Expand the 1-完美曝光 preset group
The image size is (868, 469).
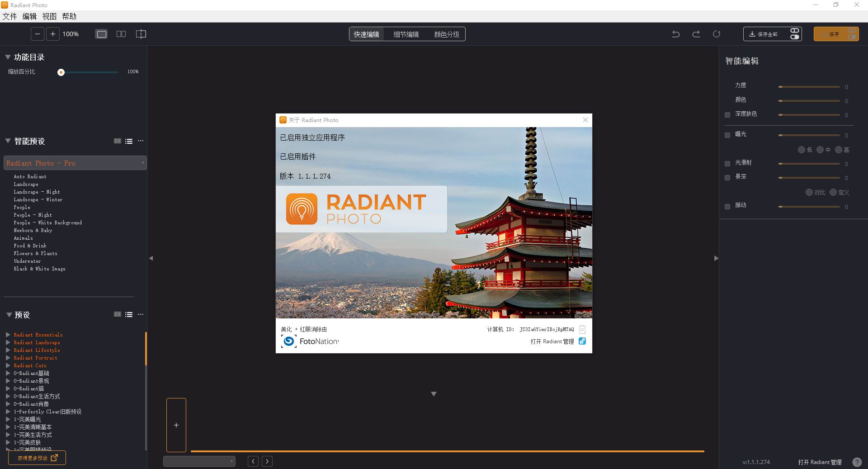(8, 419)
